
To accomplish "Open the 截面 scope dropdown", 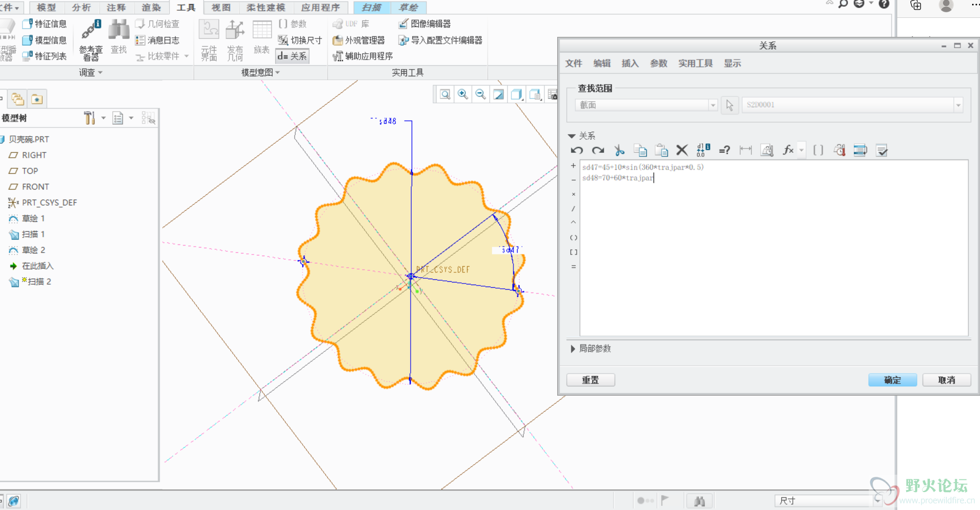I will tap(646, 105).
